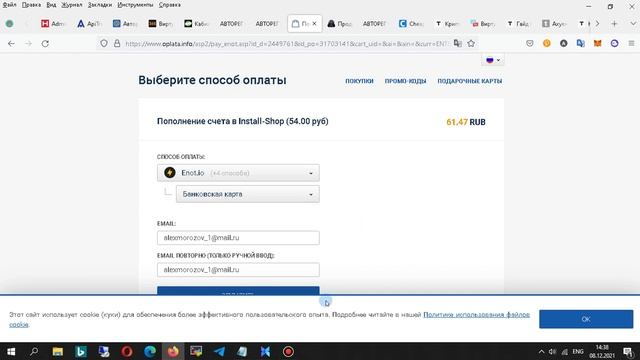Screen dimensions: 640x360
Task: Show hidden system tray icons
Action: click(x=541, y=351)
